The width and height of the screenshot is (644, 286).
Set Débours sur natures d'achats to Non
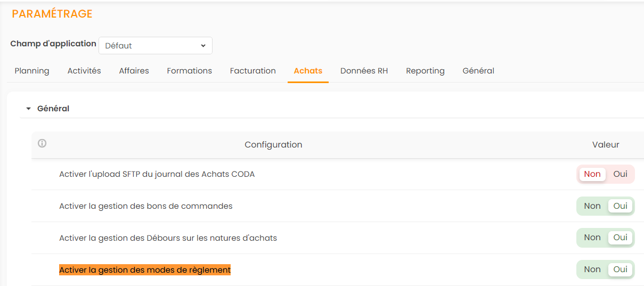click(592, 238)
